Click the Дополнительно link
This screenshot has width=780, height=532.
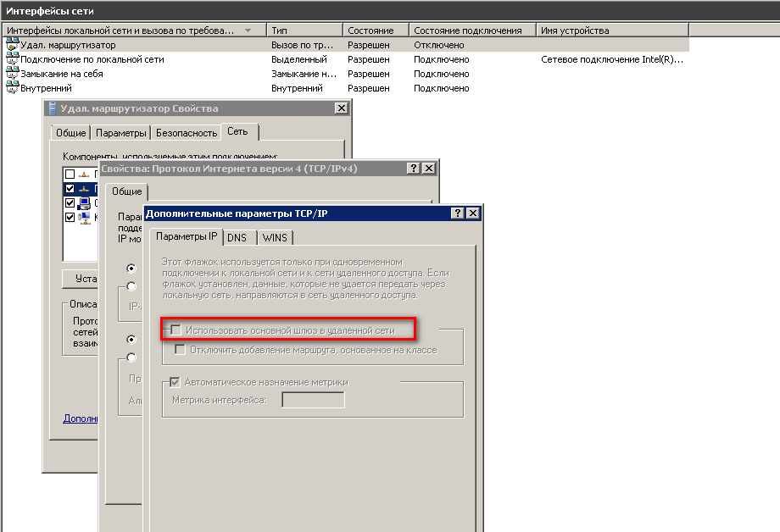[x=81, y=418]
